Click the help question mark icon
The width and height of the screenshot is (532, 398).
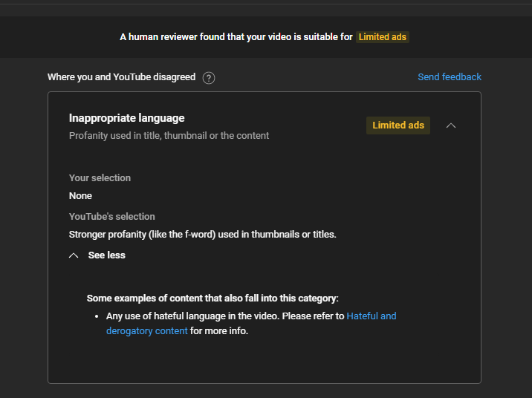[209, 78]
